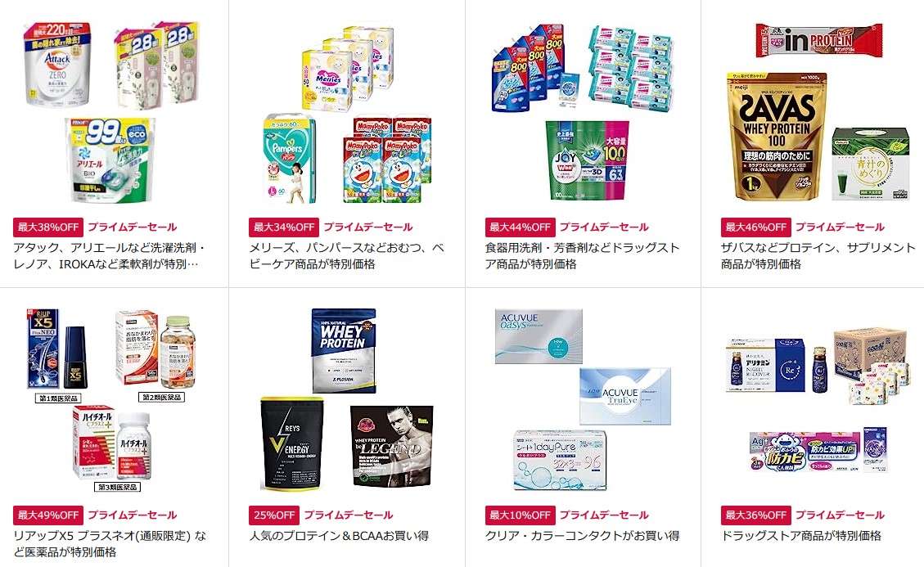Open 食器用洗剤・芳香剤 drugstore deal link
This screenshot has height=567, width=924.
coord(582,256)
